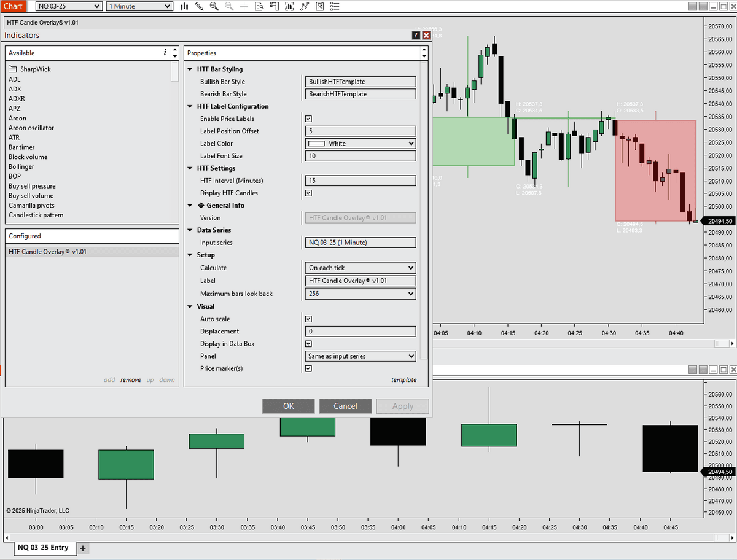Open the 1 Minute interval dropdown
This screenshot has height=560, width=737.
pos(139,6)
